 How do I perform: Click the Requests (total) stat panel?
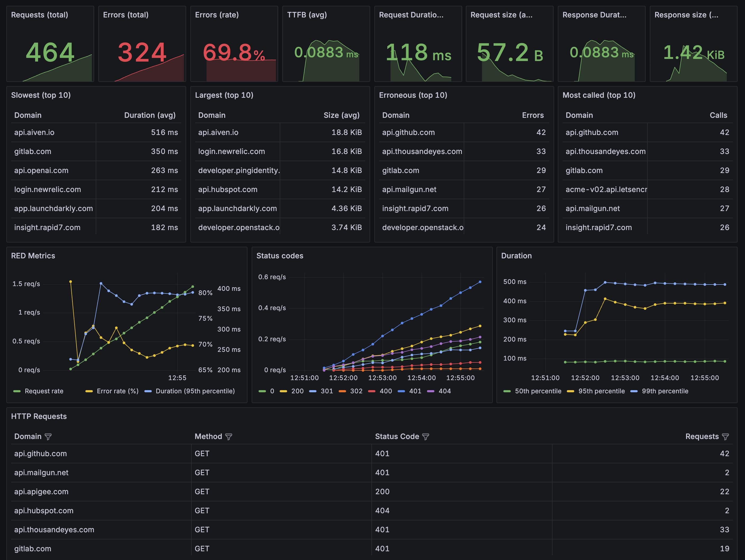(50, 44)
